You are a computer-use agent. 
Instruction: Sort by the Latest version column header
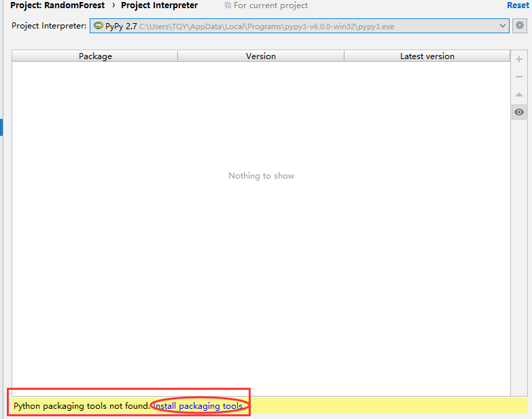427,56
